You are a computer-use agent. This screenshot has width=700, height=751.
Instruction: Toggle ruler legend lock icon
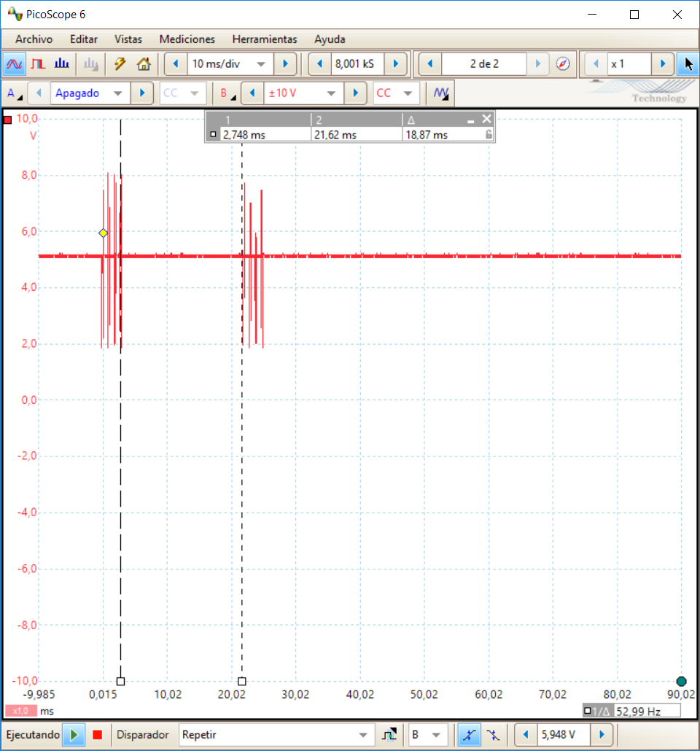489,135
